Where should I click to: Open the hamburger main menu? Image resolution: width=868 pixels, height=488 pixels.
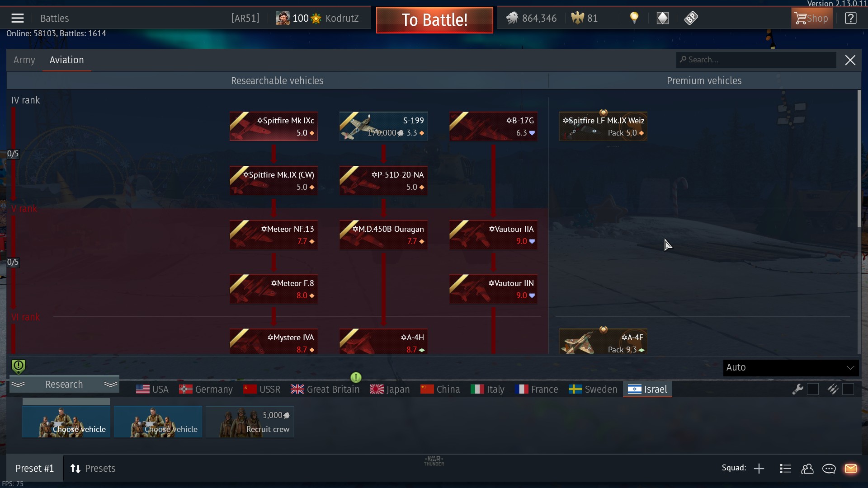pyautogui.click(x=18, y=18)
